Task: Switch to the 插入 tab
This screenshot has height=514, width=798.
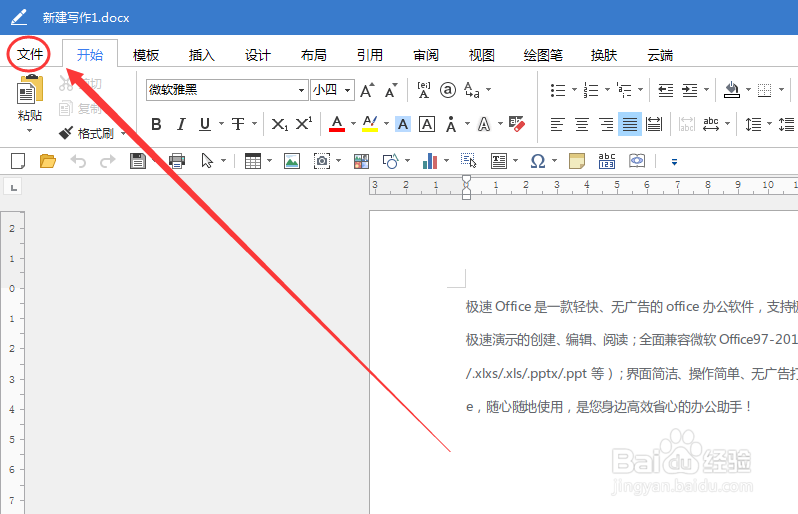Action: click(x=202, y=55)
